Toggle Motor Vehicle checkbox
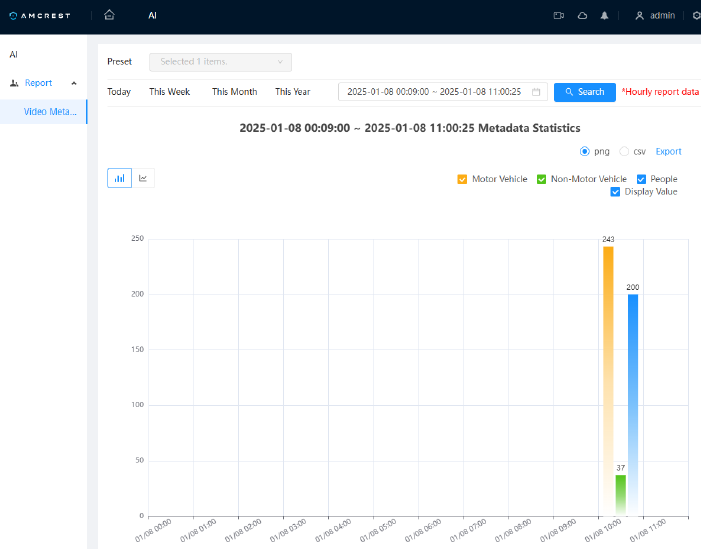Screen dimensions: 701x551 (x=462, y=179)
